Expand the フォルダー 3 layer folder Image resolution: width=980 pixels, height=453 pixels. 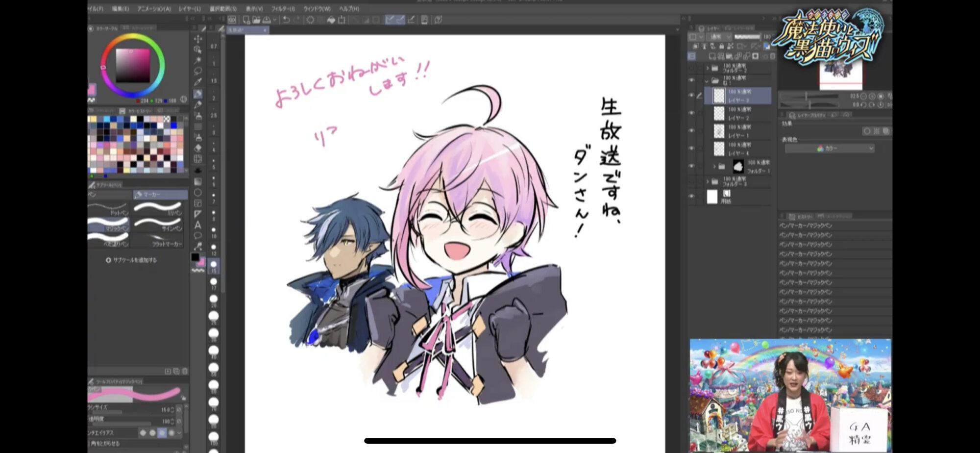(707, 182)
